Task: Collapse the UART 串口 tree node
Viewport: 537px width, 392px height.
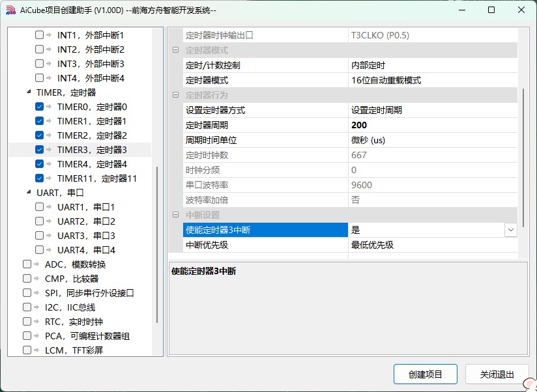Action: pos(29,193)
